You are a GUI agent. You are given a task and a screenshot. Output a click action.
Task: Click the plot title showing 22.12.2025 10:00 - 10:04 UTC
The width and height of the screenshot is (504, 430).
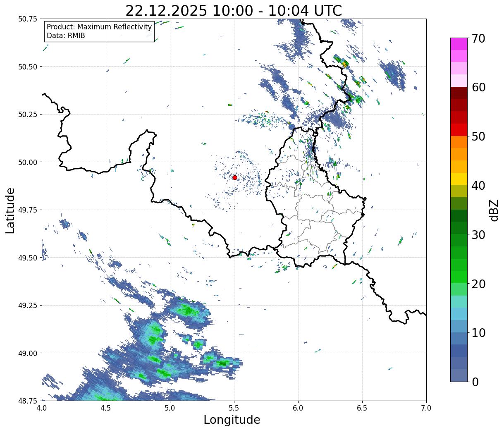(x=234, y=10)
